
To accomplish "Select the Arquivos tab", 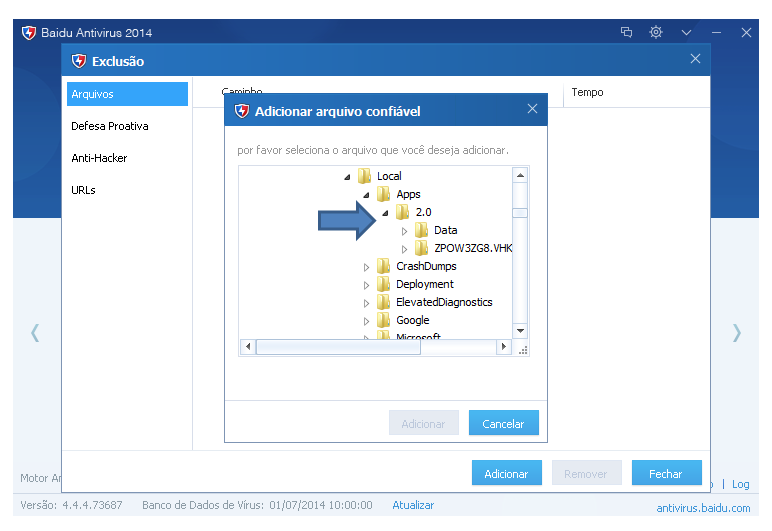I will coord(128,94).
